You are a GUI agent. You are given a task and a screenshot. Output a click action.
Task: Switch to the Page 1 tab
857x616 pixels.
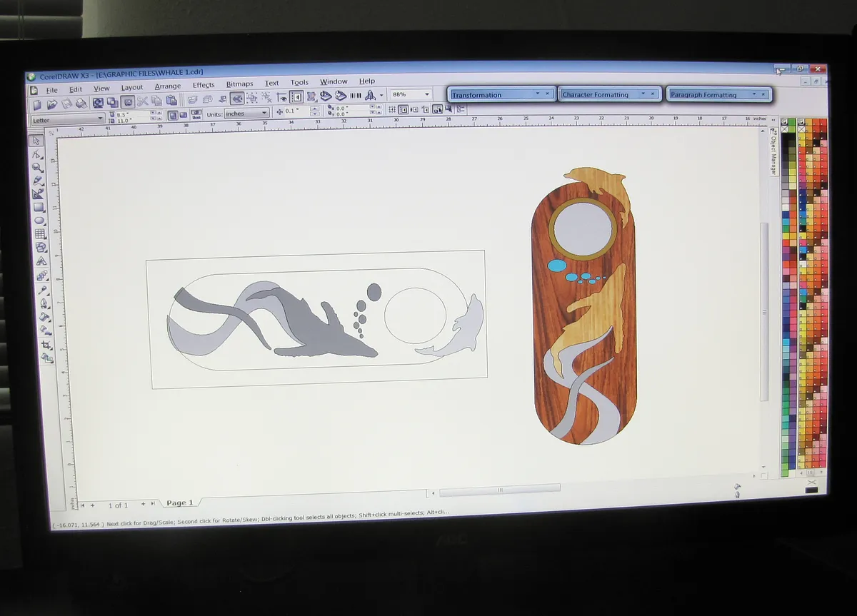pyautogui.click(x=179, y=503)
